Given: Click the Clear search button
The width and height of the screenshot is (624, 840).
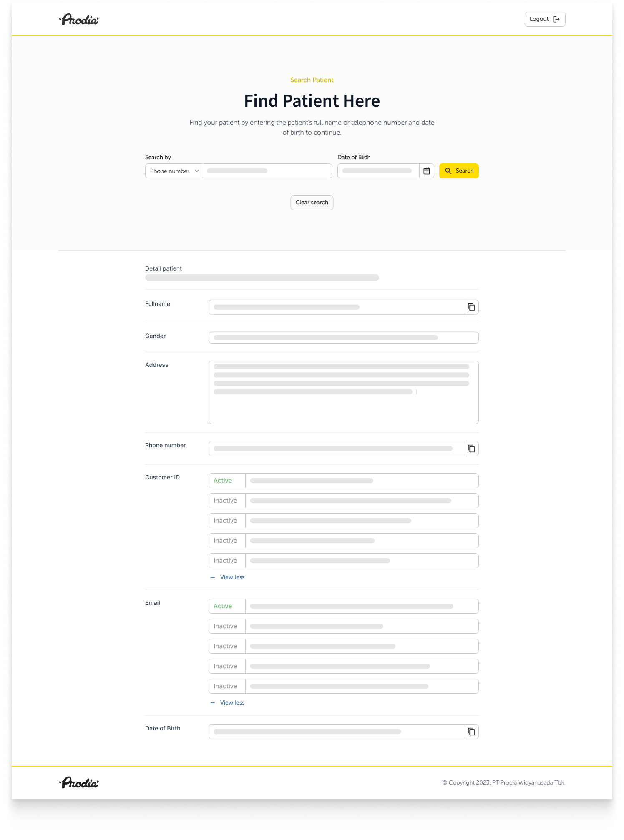Looking at the screenshot, I should click(x=312, y=203).
